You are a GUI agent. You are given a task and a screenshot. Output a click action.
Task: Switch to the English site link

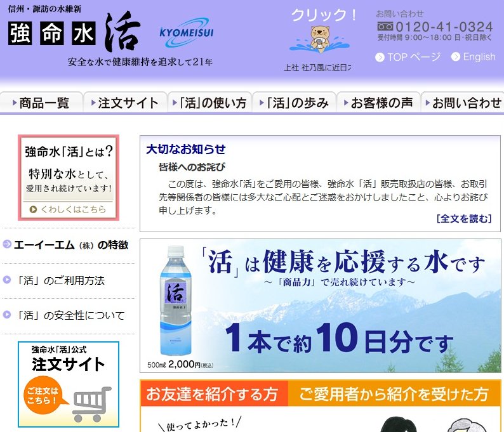coord(479,57)
